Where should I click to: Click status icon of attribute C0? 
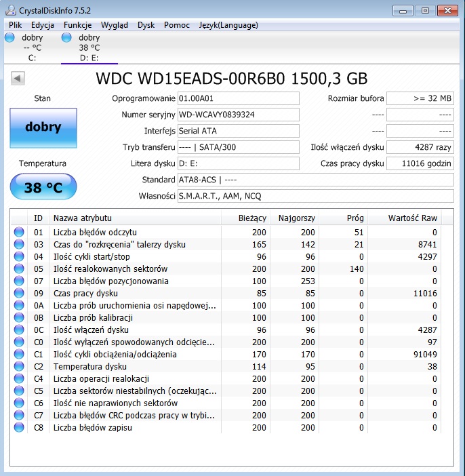(19, 342)
